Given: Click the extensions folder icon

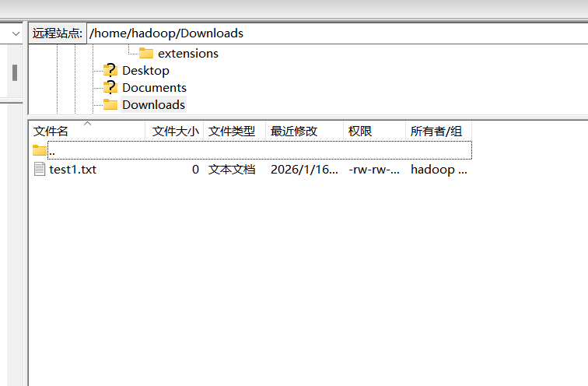Looking at the screenshot, I should (x=146, y=53).
